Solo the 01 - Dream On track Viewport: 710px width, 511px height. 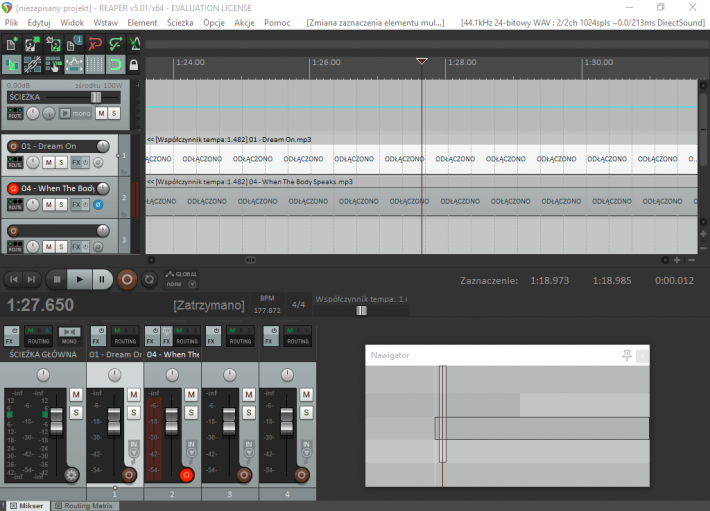(61, 162)
